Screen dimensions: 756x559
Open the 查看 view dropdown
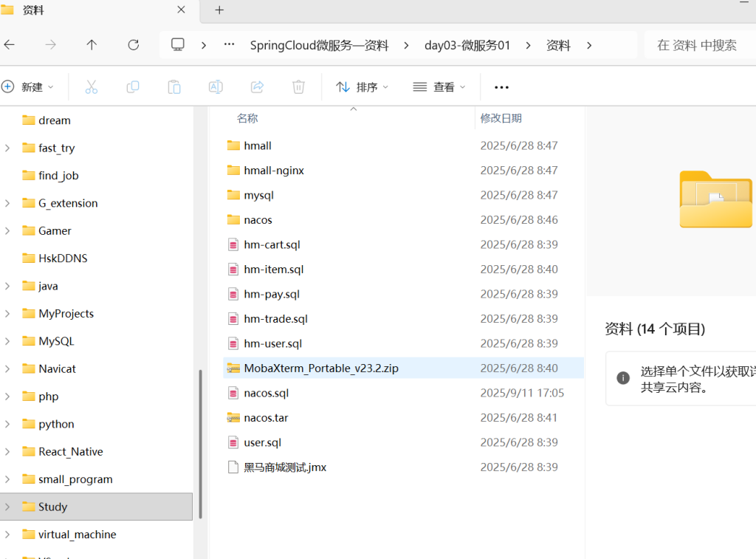439,87
